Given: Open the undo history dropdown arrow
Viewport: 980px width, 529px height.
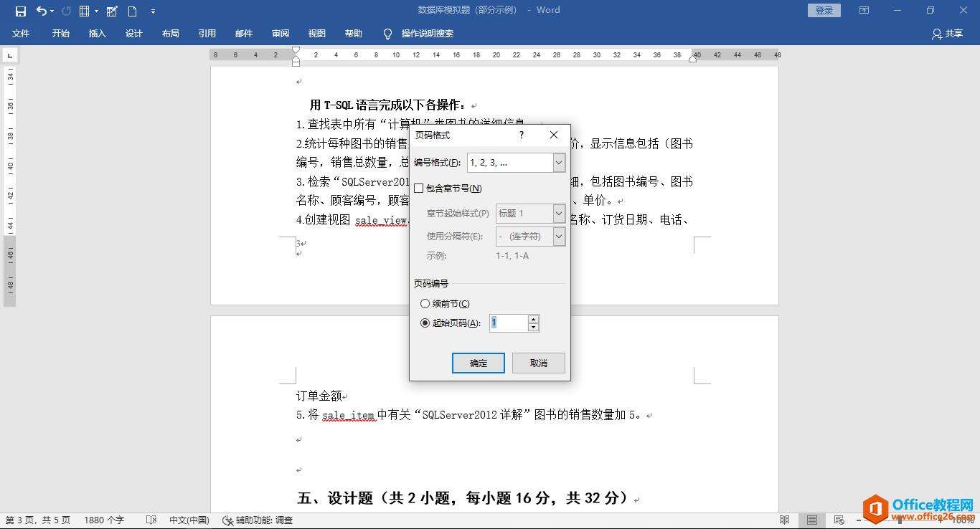Looking at the screenshot, I should point(52,11).
